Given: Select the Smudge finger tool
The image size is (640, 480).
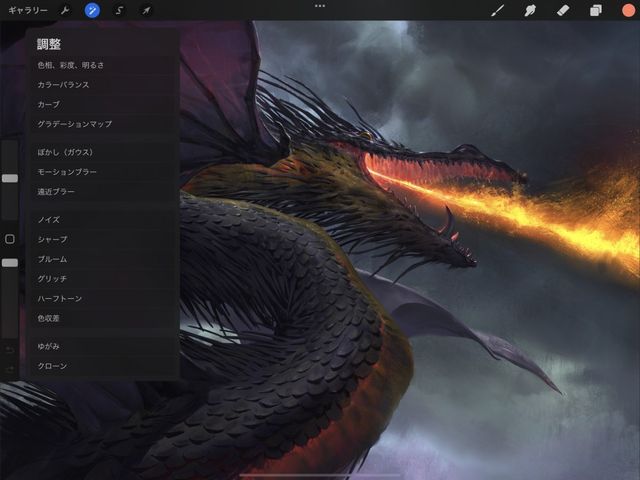Looking at the screenshot, I should tap(530, 10).
